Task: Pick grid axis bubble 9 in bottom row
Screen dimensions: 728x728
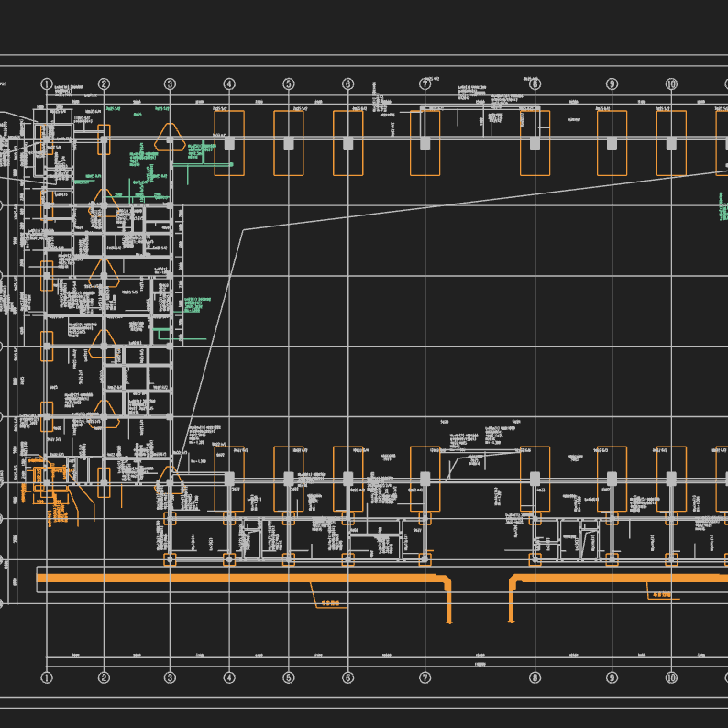Action: [x=612, y=678]
